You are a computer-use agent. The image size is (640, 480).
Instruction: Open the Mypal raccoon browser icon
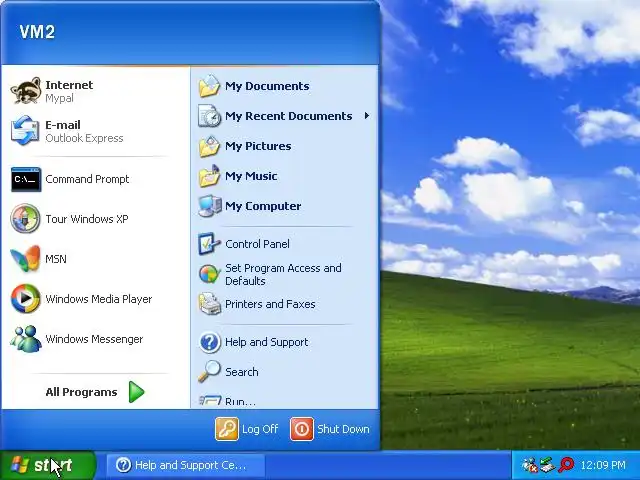25,91
